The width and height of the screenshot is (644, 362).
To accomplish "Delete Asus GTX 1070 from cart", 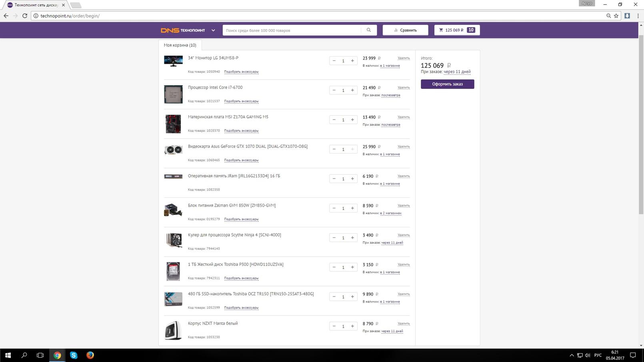I will pos(404,147).
